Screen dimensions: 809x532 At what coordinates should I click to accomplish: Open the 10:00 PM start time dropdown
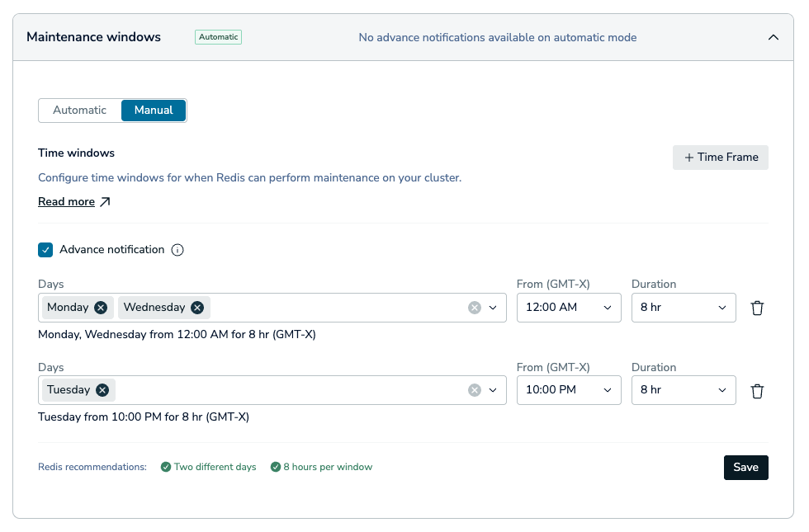pyautogui.click(x=569, y=390)
